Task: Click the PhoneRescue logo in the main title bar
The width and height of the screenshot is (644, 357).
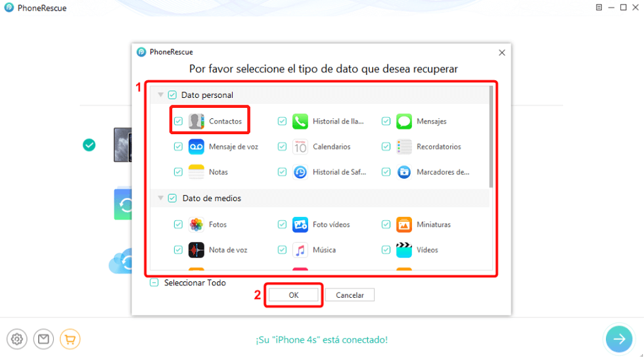Action: click(x=9, y=8)
